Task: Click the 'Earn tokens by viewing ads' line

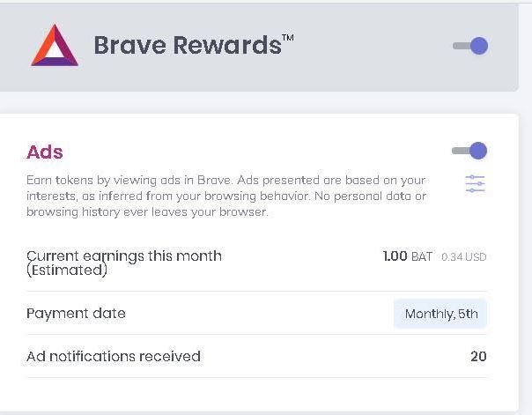Action: click(x=225, y=180)
